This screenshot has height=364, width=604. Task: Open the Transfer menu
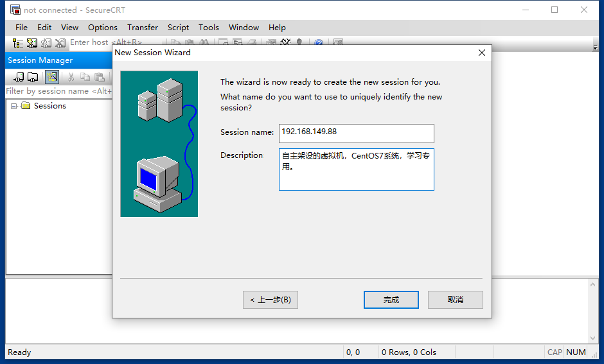(143, 28)
